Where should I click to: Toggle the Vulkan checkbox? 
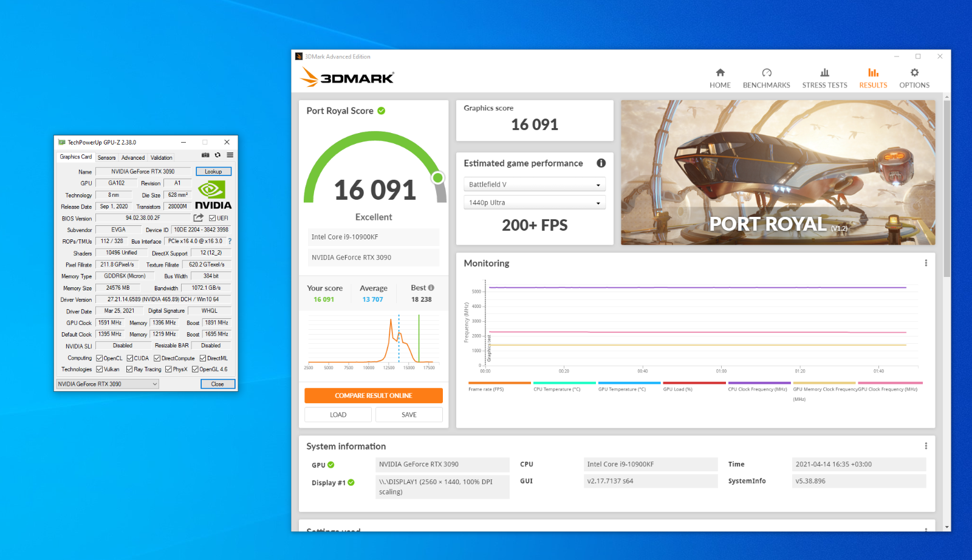pyautogui.click(x=100, y=369)
